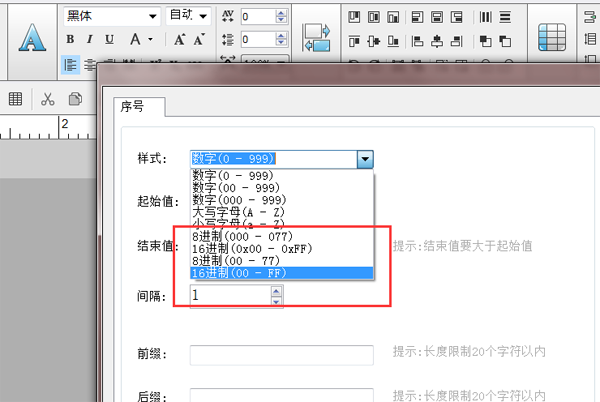Image resolution: width=600 pixels, height=402 pixels.
Task: Toggle bold formatting
Action: 71,39
